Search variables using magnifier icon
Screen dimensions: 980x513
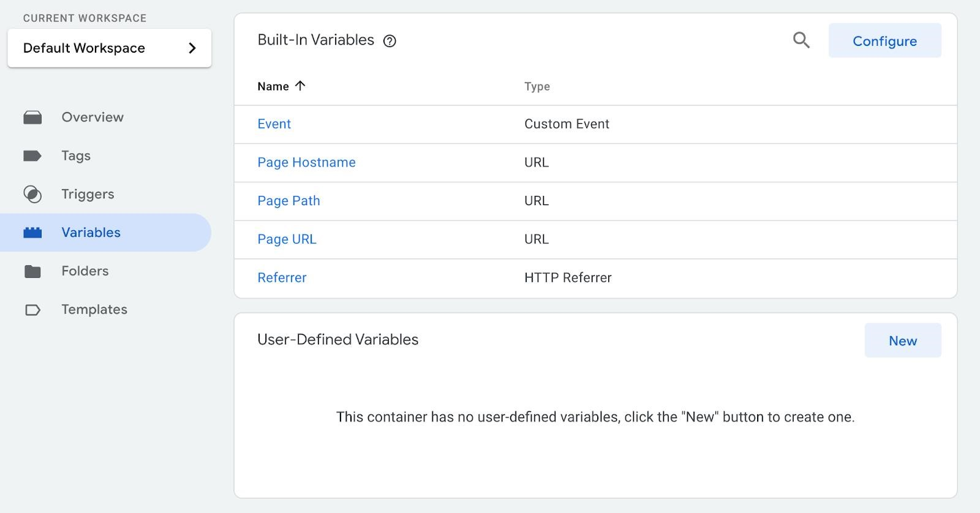tap(801, 40)
